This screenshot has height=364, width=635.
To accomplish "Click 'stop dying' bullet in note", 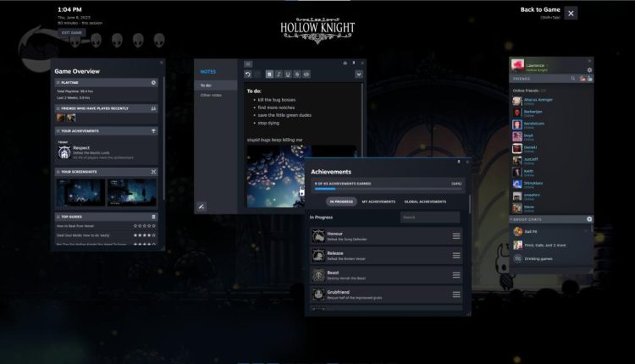I will click(268, 123).
